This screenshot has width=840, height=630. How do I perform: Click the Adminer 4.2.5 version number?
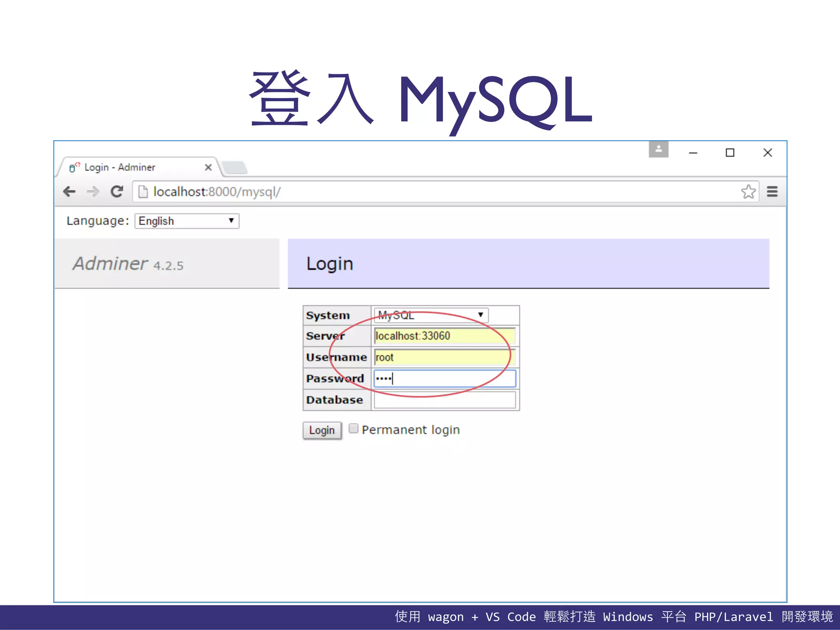coord(168,266)
